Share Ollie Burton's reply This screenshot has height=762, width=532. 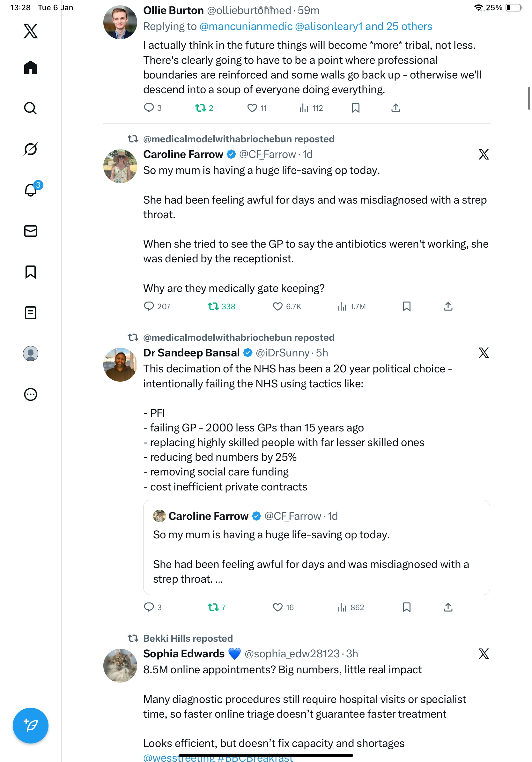click(x=395, y=108)
